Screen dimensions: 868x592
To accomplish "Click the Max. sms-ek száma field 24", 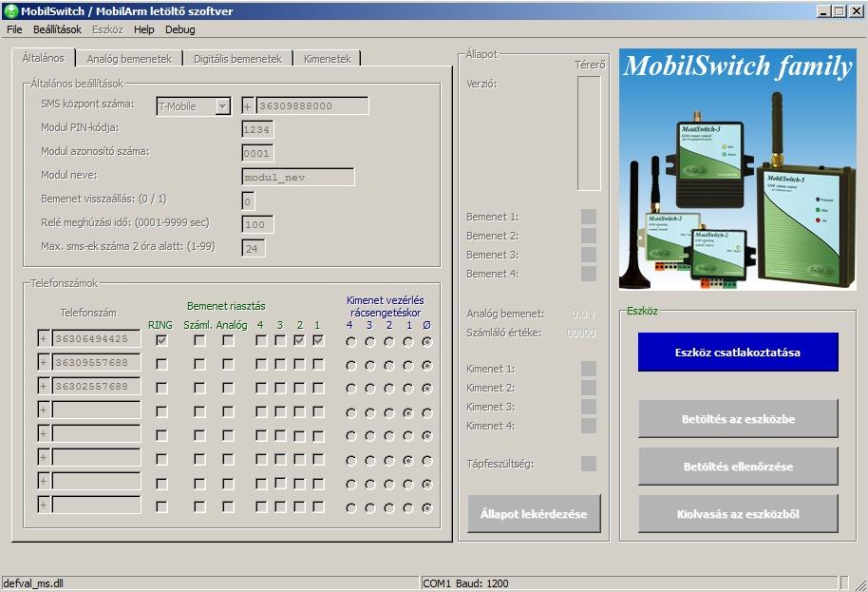I will pos(253,249).
